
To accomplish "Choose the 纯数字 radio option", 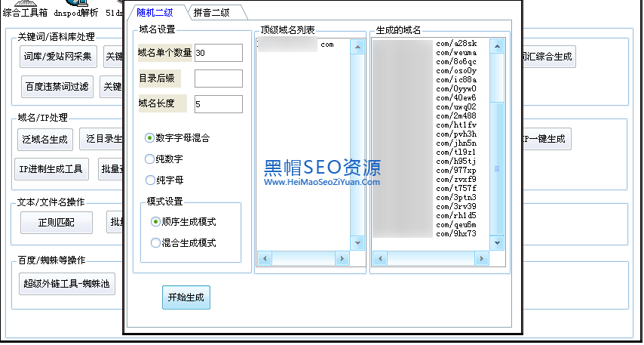I will pyautogui.click(x=150, y=159).
